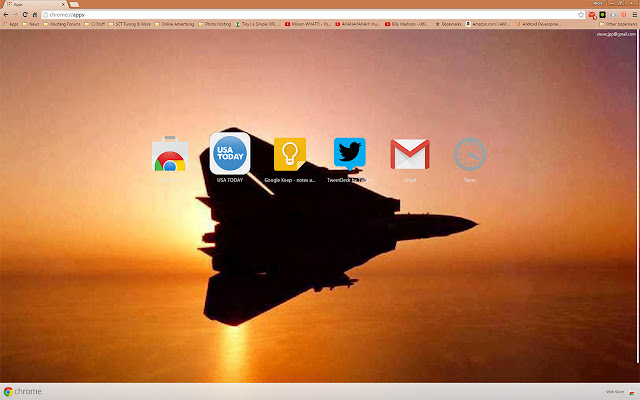Open the red mail checker extension
This screenshot has height=400, width=640.
(592, 15)
